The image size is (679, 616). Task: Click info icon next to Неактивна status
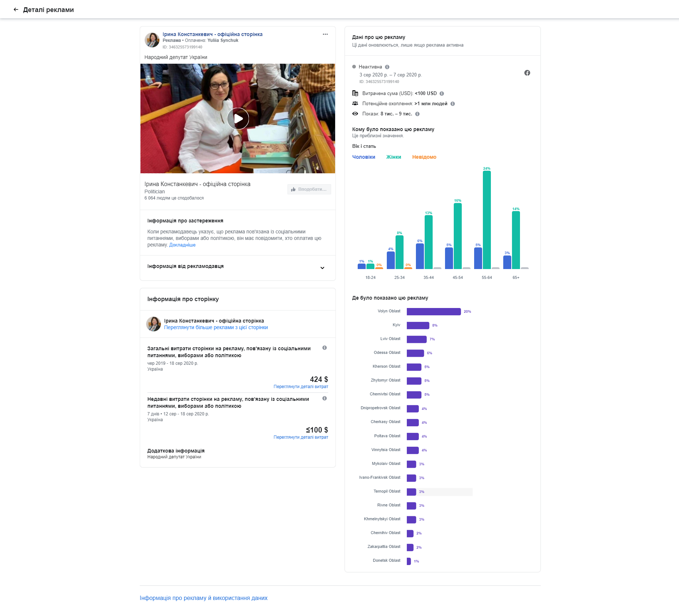[x=387, y=67]
